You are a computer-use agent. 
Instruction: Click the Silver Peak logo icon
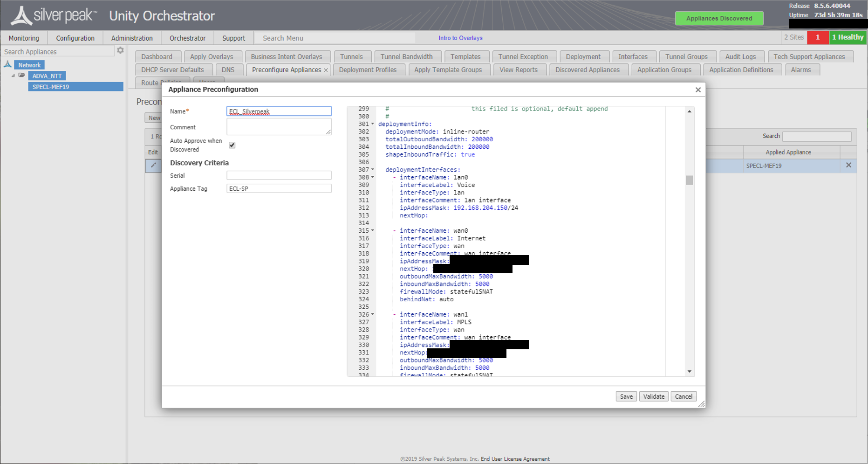point(21,15)
